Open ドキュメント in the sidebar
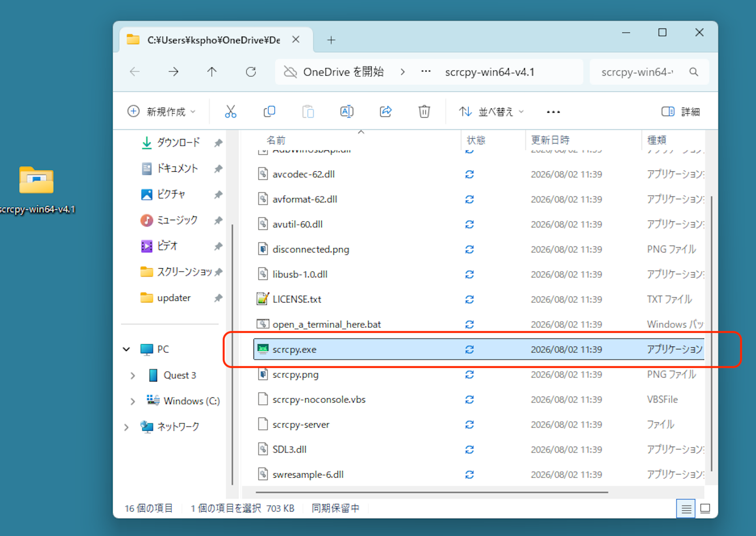 (177, 169)
